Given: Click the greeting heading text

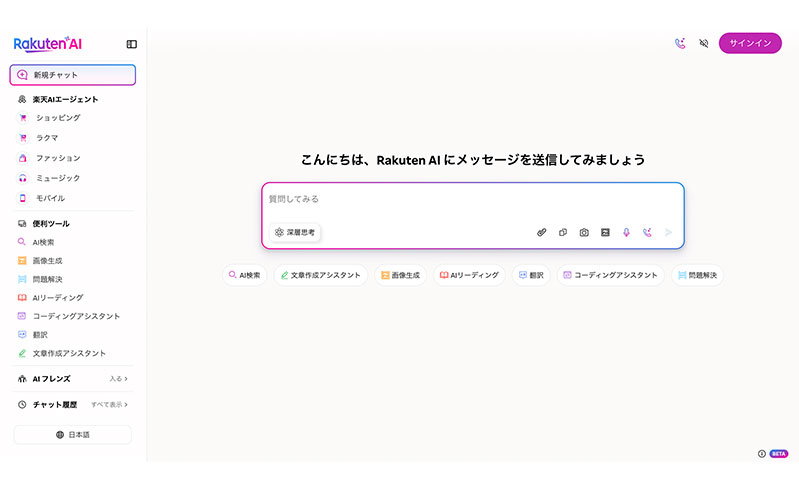Looking at the screenshot, I should [x=473, y=160].
